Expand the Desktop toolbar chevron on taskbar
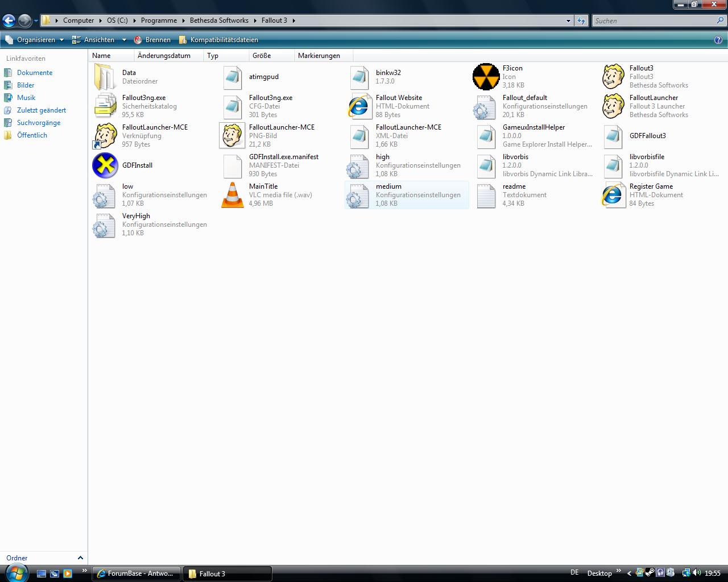Screen dimensions: 728x582 pyautogui.click(x=619, y=571)
